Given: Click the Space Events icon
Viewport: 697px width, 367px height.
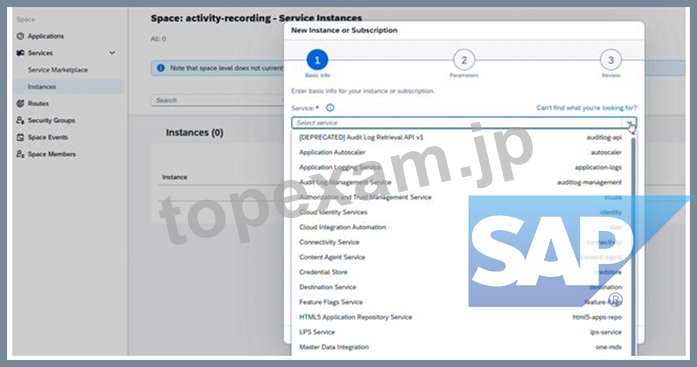Looking at the screenshot, I should (x=20, y=137).
